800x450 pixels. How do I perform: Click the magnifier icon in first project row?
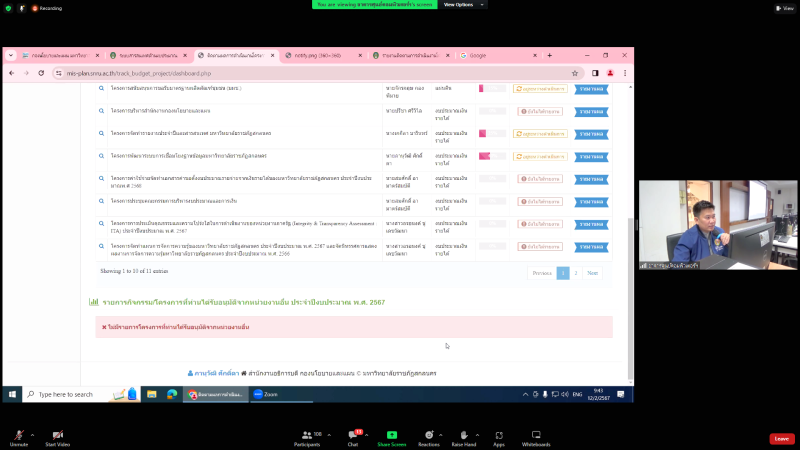pos(101,89)
